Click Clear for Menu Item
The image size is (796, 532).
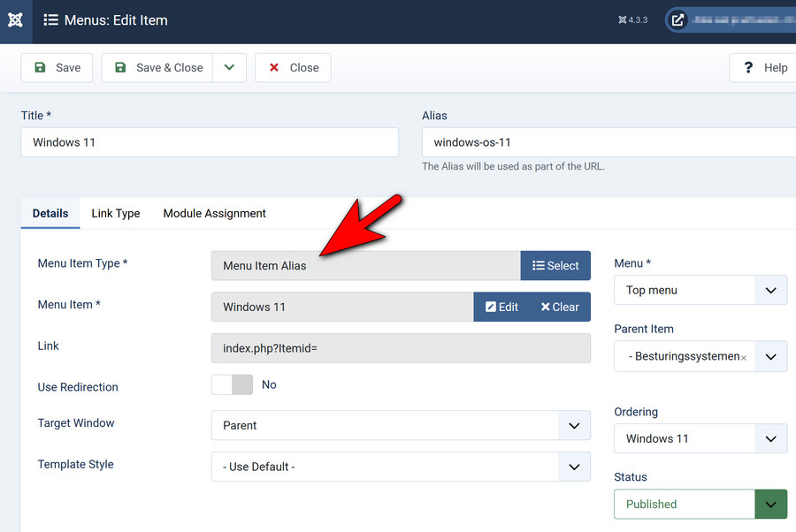(560, 307)
